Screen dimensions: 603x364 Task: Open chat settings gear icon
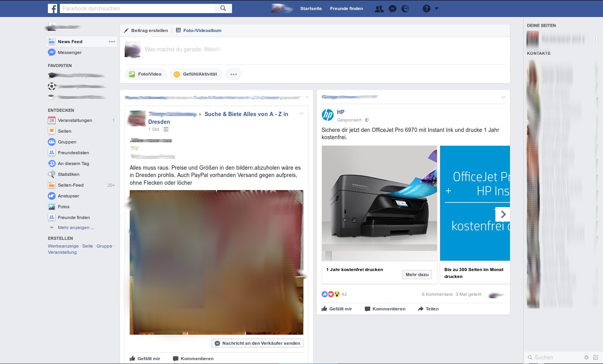586,357
